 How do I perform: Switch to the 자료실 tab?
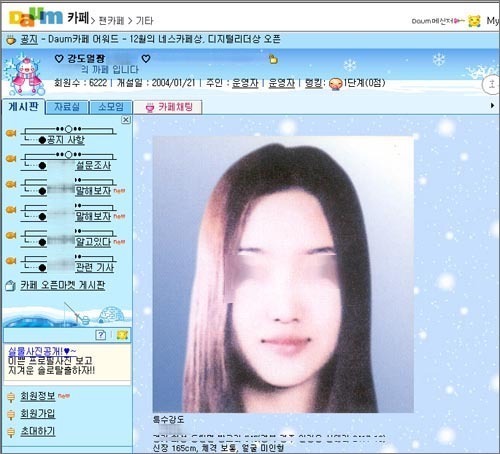(67, 107)
